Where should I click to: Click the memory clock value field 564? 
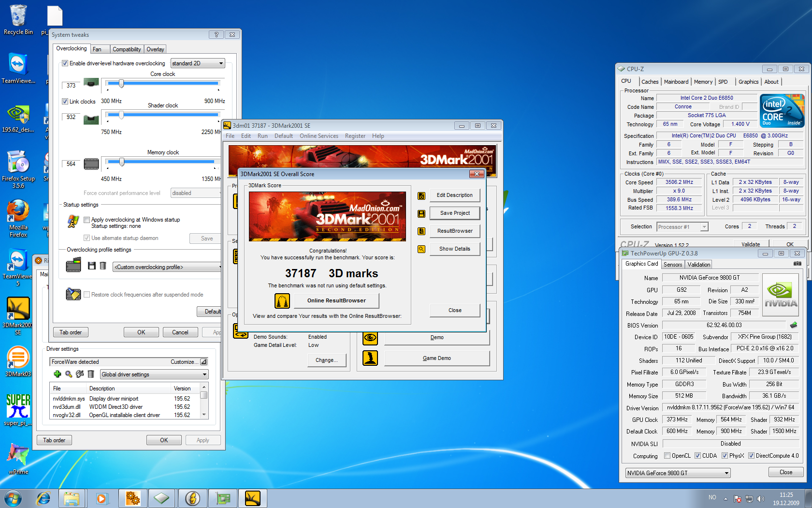71,164
